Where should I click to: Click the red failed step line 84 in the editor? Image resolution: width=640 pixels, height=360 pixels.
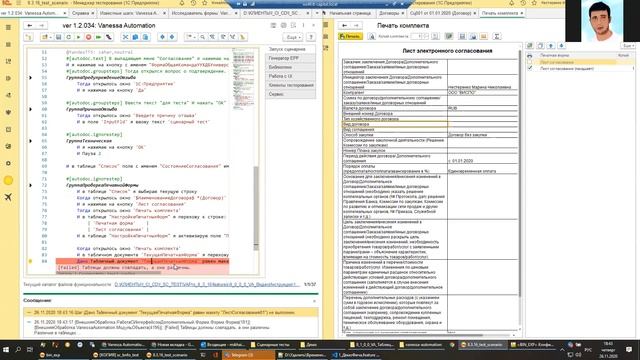click(142, 261)
